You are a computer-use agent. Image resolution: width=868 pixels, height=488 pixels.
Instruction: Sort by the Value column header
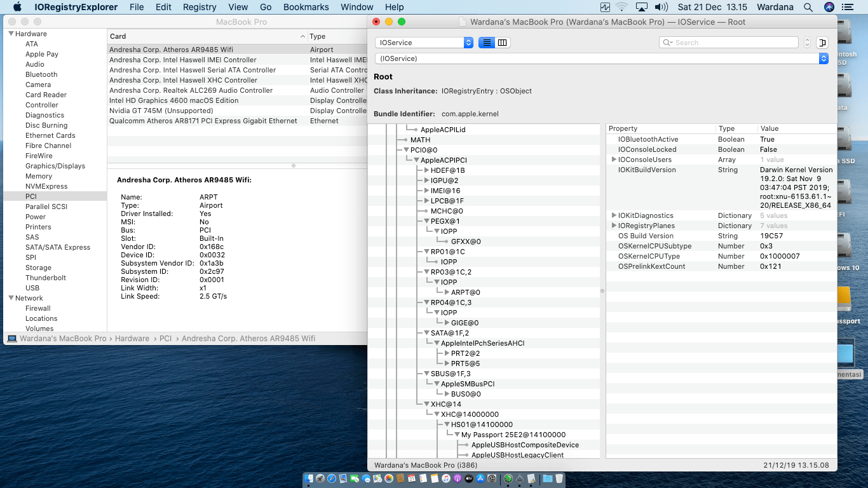797,128
